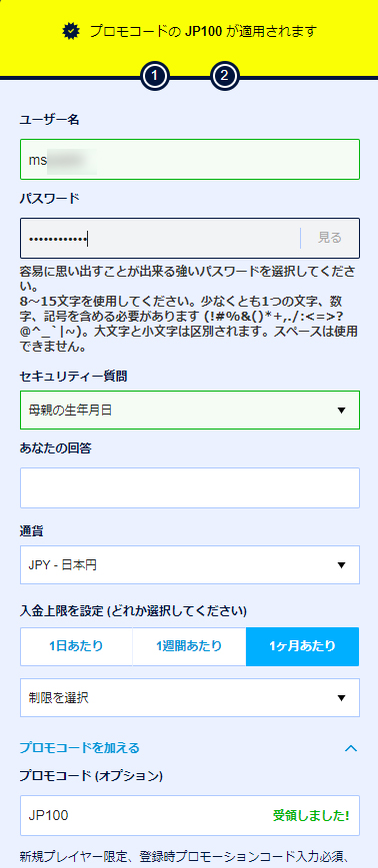Open the 制限を選択 limit dropdown
378x868 pixels.
pyautogui.click(x=190, y=698)
